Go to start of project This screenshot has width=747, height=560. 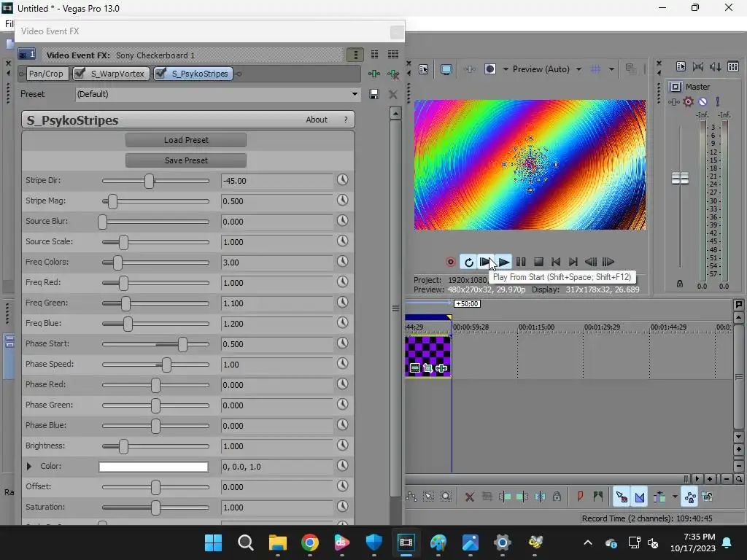(556, 262)
